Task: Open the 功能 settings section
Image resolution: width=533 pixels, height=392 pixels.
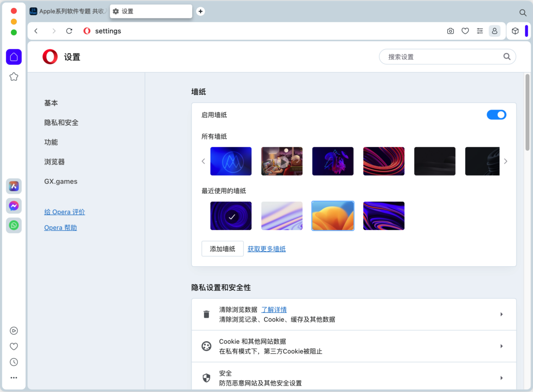Action: [x=51, y=142]
